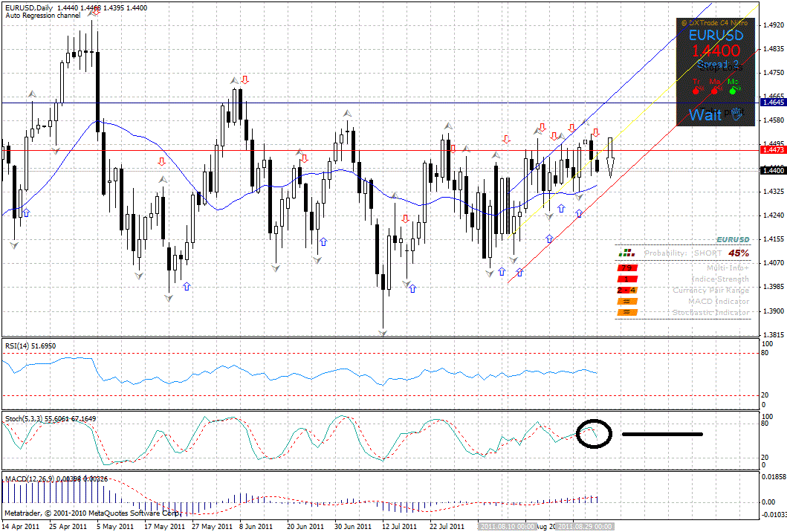This screenshot has width=787, height=532.
Task: Click the 1.4580 price axis label
Action: pyautogui.click(x=773, y=120)
